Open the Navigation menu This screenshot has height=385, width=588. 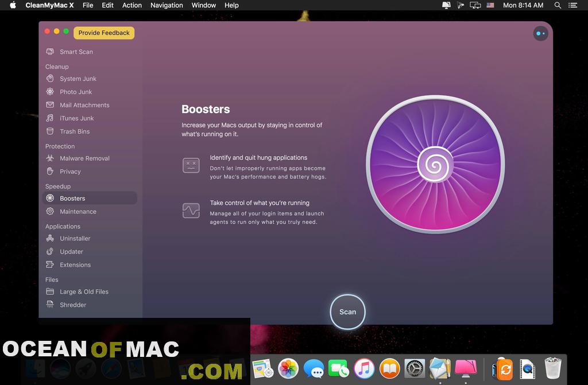point(167,5)
